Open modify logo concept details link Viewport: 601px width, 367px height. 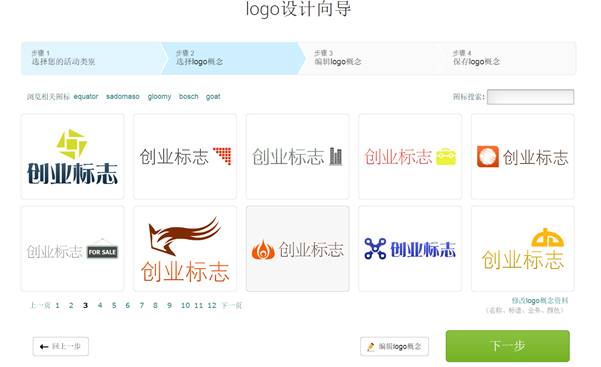point(540,301)
